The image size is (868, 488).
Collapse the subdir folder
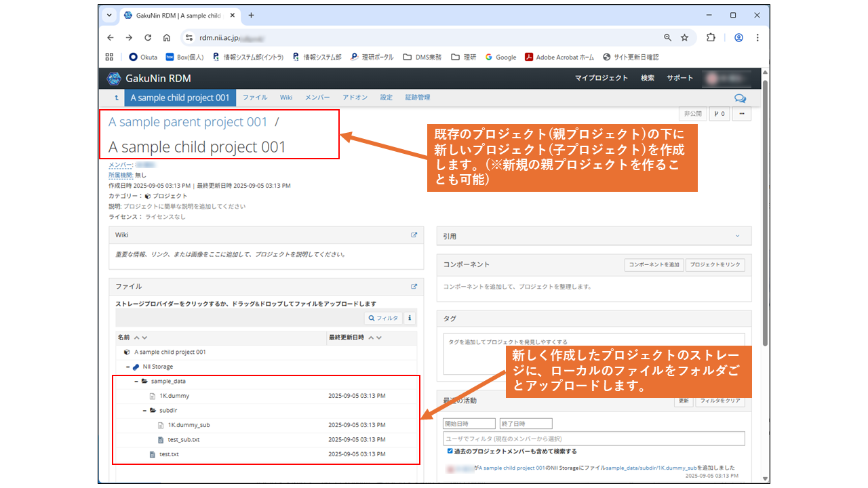pyautogui.click(x=144, y=410)
